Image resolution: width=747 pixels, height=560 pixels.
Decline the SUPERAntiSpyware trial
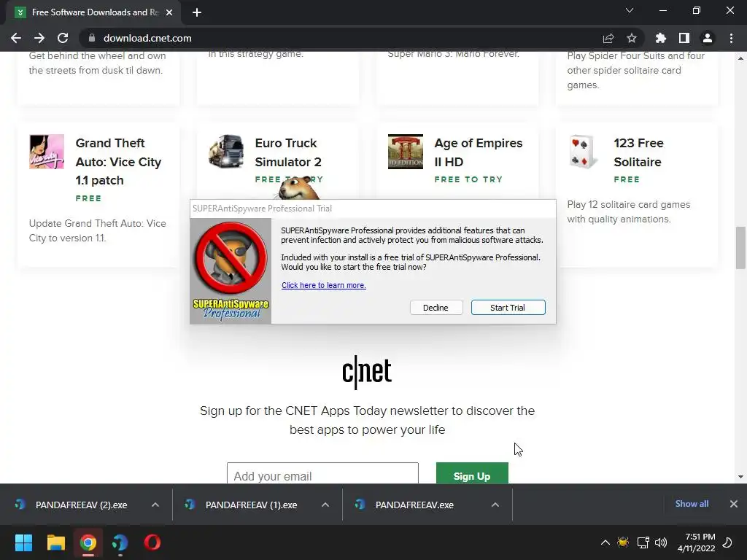click(x=436, y=308)
